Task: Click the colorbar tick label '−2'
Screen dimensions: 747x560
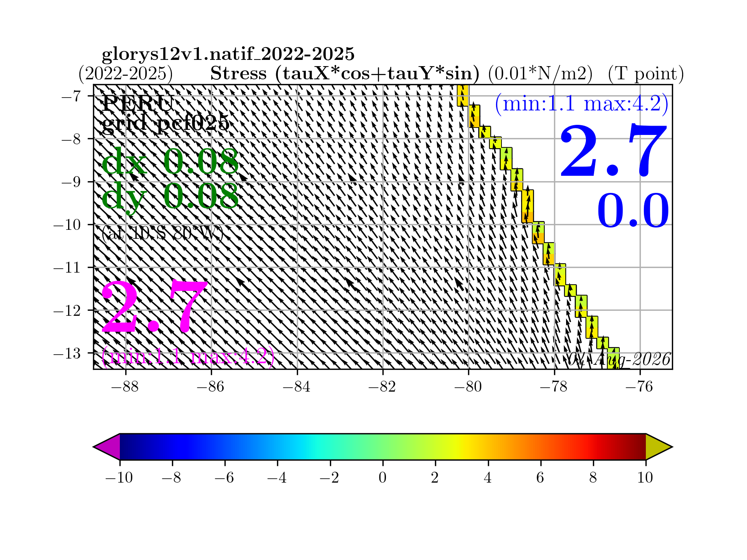Action: (330, 478)
